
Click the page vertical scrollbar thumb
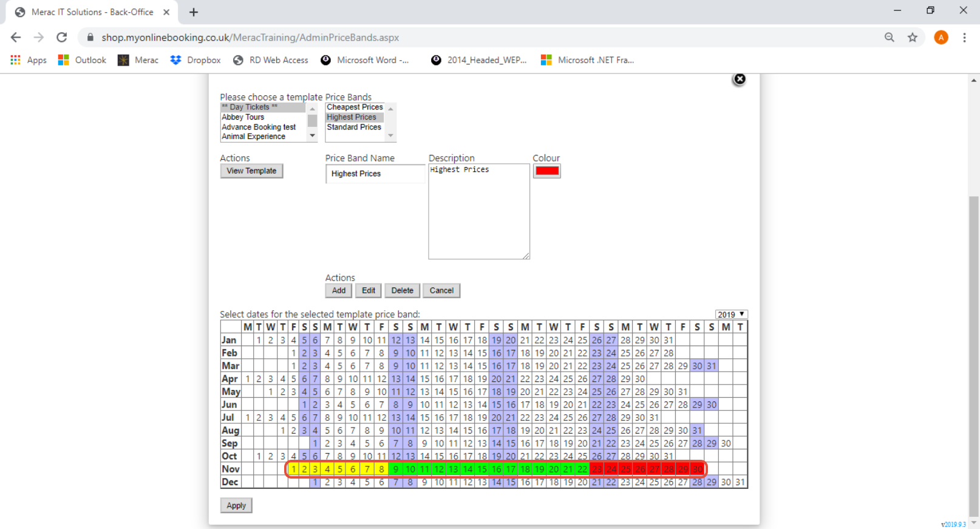point(974,355)
